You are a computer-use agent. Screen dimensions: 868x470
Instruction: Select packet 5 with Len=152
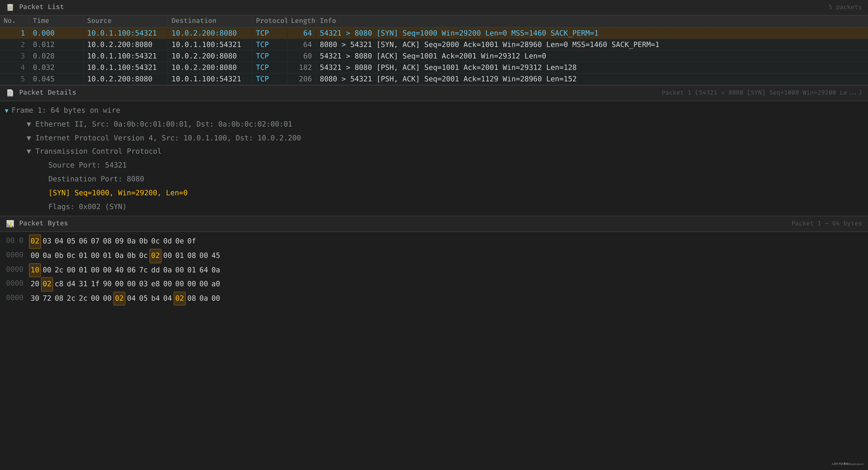tap(434, 79)
